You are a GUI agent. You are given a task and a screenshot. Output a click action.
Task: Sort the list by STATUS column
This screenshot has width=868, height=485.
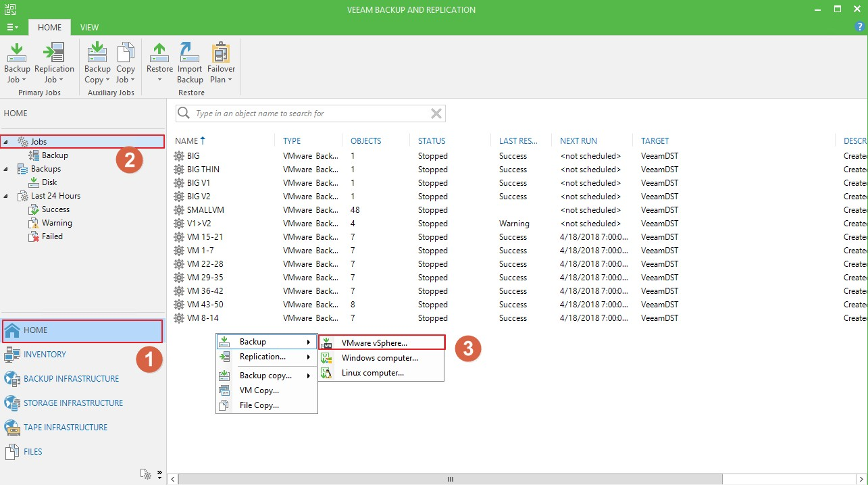point(432,141)
